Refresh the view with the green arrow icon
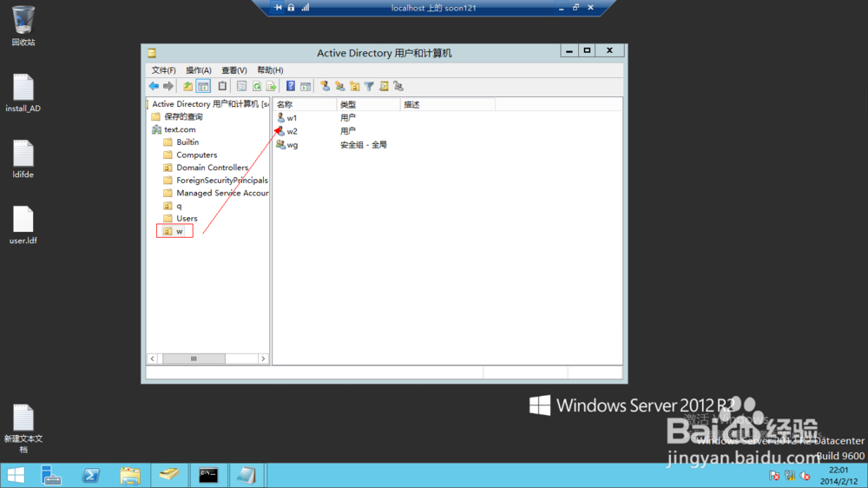The height and width of the screenshot is (488, 868). (x=256, y=87)
